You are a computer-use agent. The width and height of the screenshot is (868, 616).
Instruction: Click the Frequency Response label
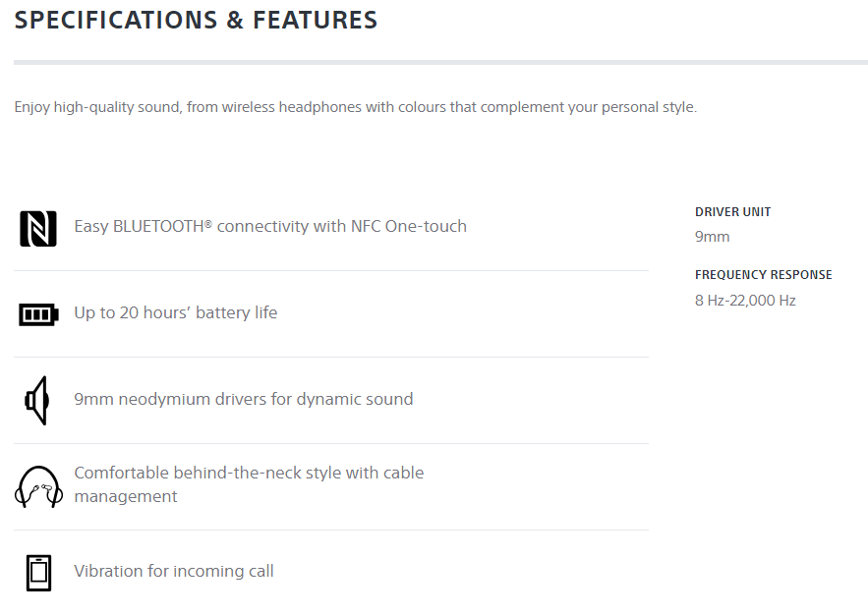(x=764, y=275)
